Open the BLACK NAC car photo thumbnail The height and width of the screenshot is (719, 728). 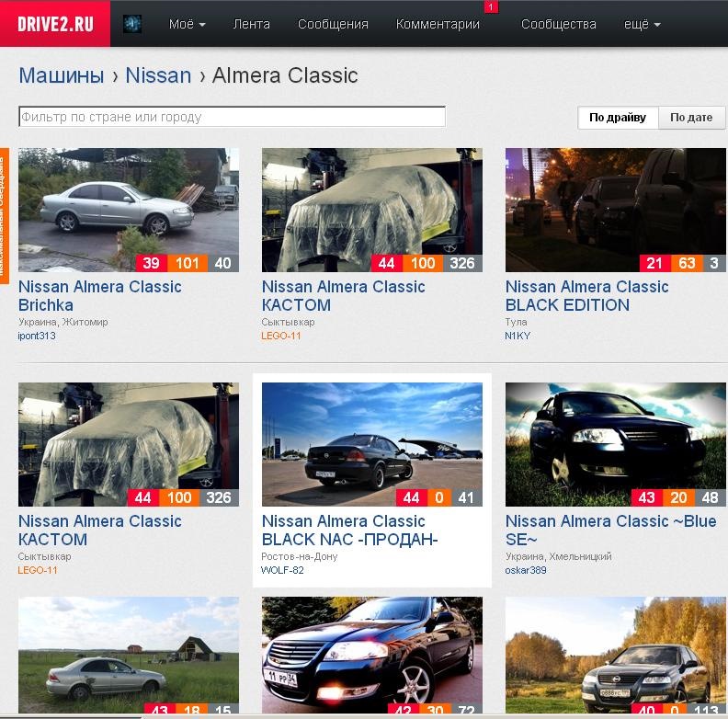coord(372,444)
